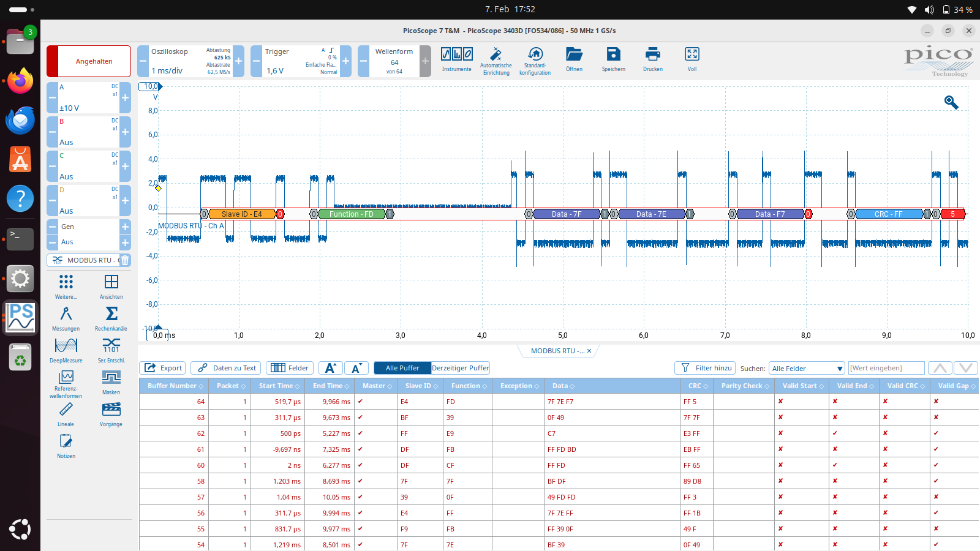Image resolution: width=980 pixels, height=551 pixels.
Task: Open the Masken tool
Action: (x=111, y=382)
